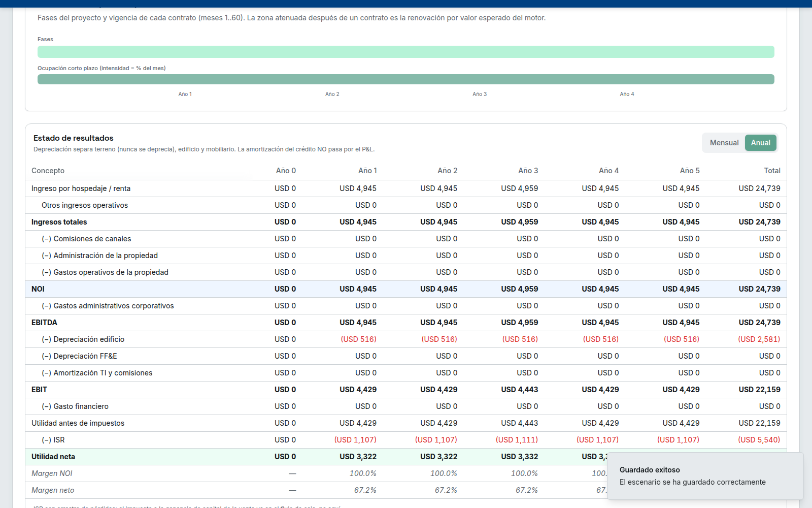Click the ISR total '(USD 5,540)'
Screen dimensions: 812x508
pos(759,440)
